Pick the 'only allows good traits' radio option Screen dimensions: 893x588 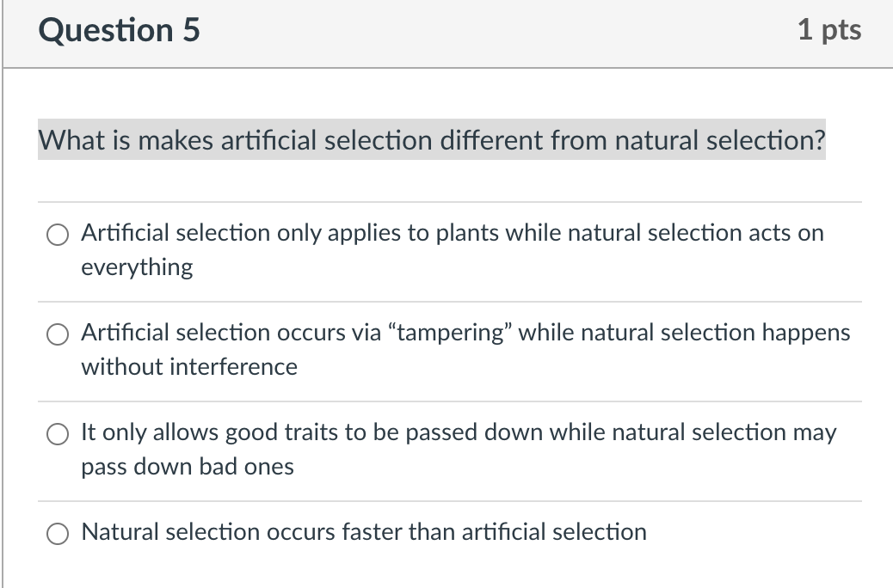[58, 434]
